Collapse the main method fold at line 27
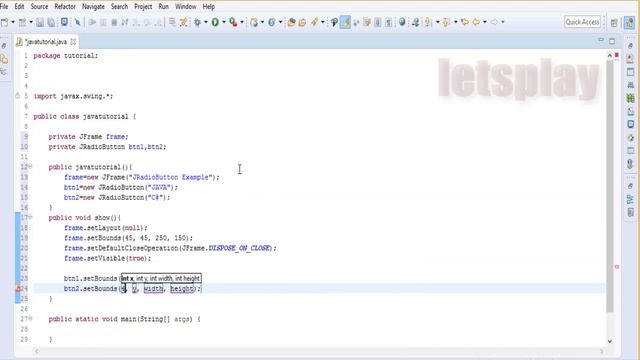 (x=30, y=318)
